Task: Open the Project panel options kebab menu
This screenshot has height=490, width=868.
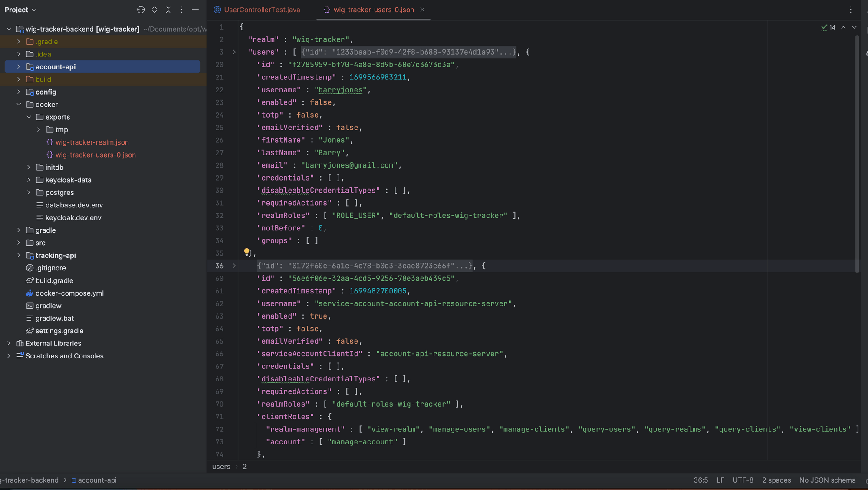Action: [x=181, y=10]
